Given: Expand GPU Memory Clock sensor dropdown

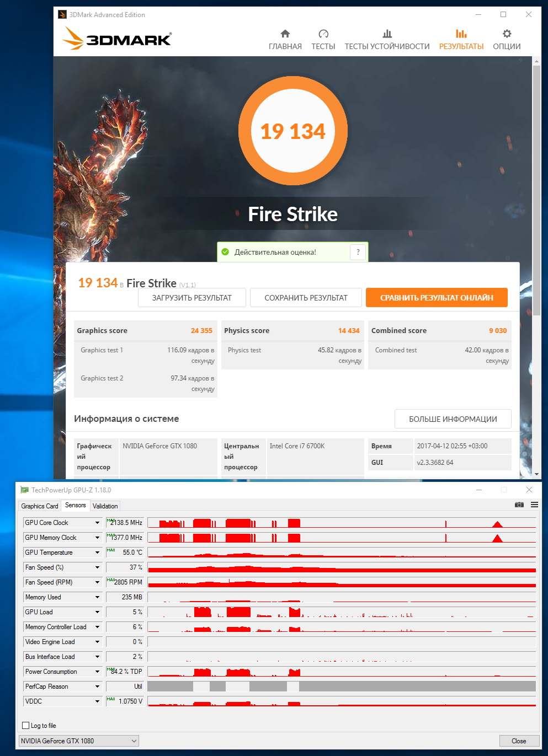Looking at the screenshot, I should (x=97, y=538).
